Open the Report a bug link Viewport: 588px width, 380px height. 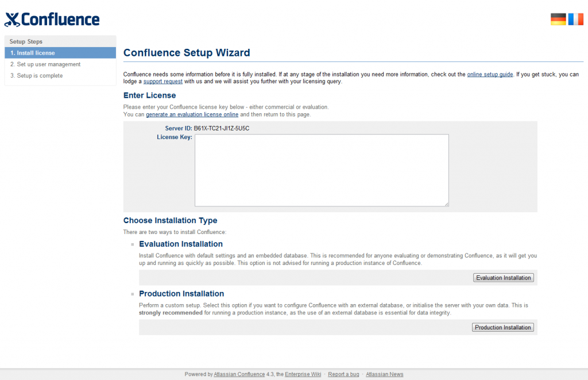click(343, 374)
